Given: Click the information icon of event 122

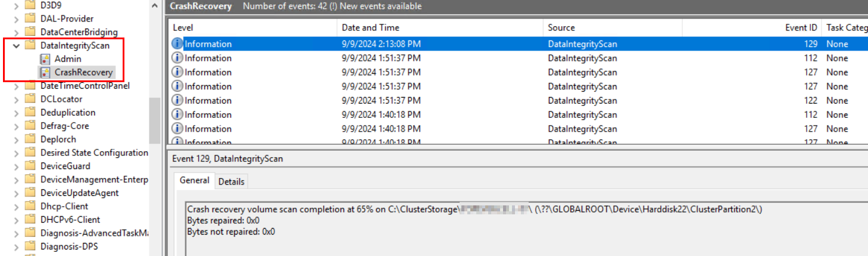Looking at the screenshot, I should [177, 101].
